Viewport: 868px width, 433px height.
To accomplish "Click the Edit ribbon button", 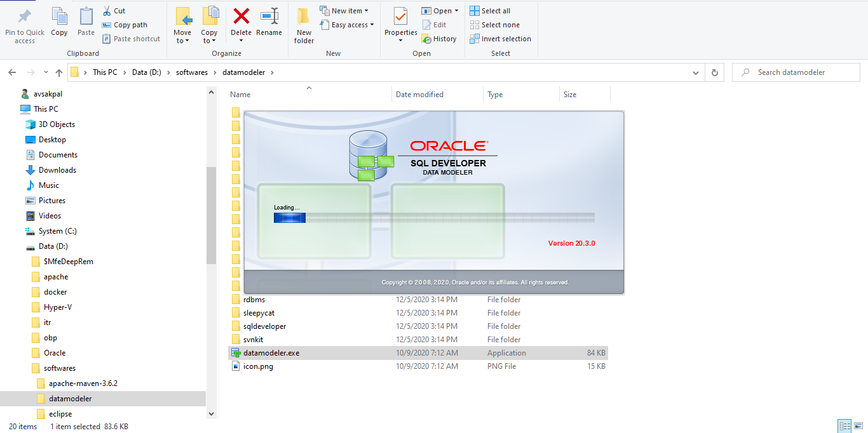I will pyautogui.click(x=434, y=25).
